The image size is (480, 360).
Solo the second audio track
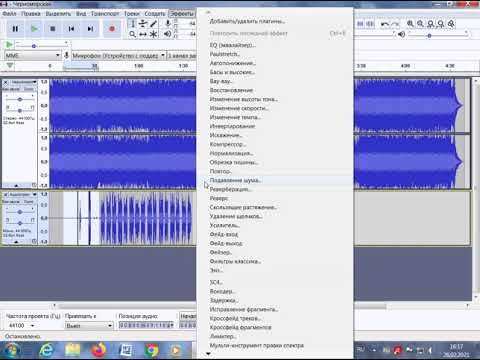[29, 202]
